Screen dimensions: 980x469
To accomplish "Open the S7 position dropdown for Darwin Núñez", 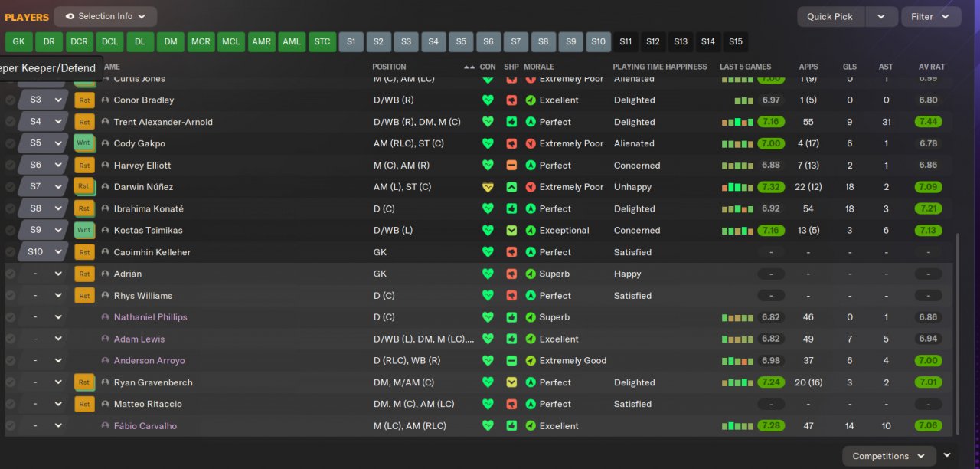I will coord(44,187).
